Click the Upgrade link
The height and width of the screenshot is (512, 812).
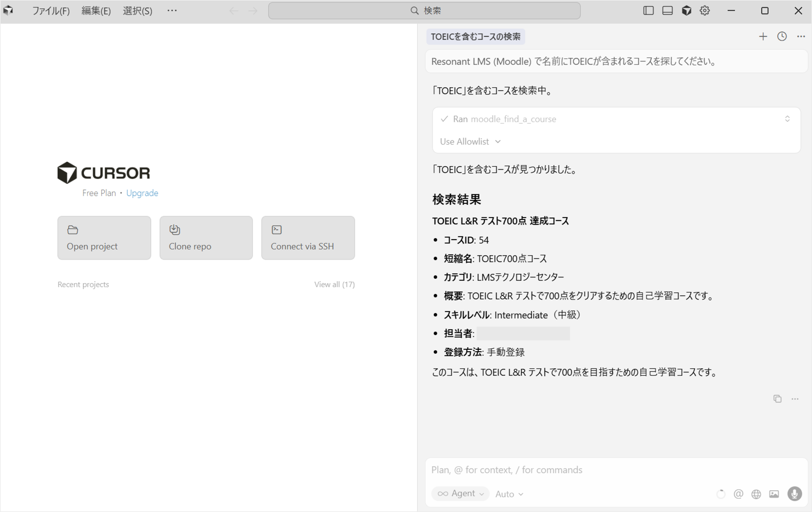click(x=142, y=193)
